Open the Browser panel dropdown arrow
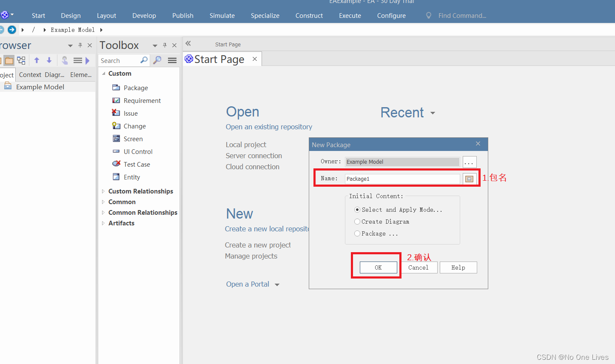This screenshot has width=615, height=364. (x=70, y=45)
